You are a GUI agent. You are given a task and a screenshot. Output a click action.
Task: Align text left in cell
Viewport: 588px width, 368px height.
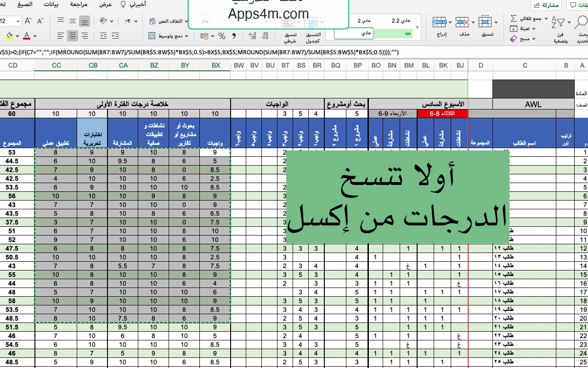61,35
